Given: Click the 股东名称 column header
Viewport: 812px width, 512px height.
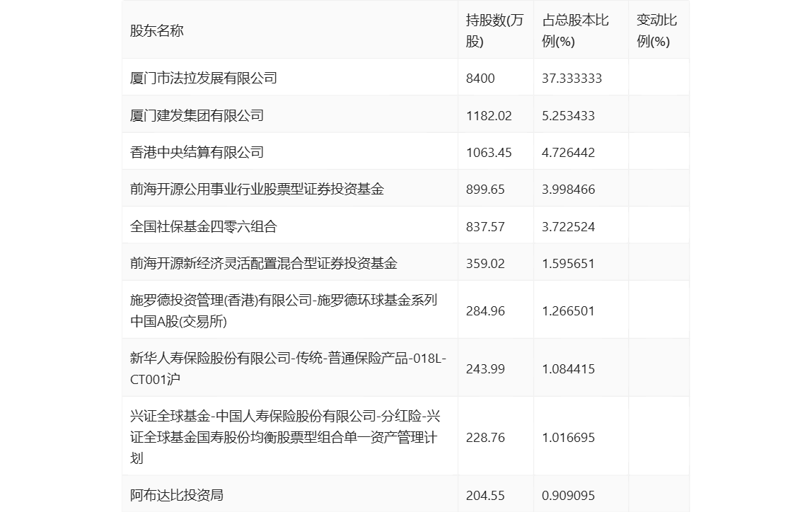Looking at the screenshot, I should (156, 31).
